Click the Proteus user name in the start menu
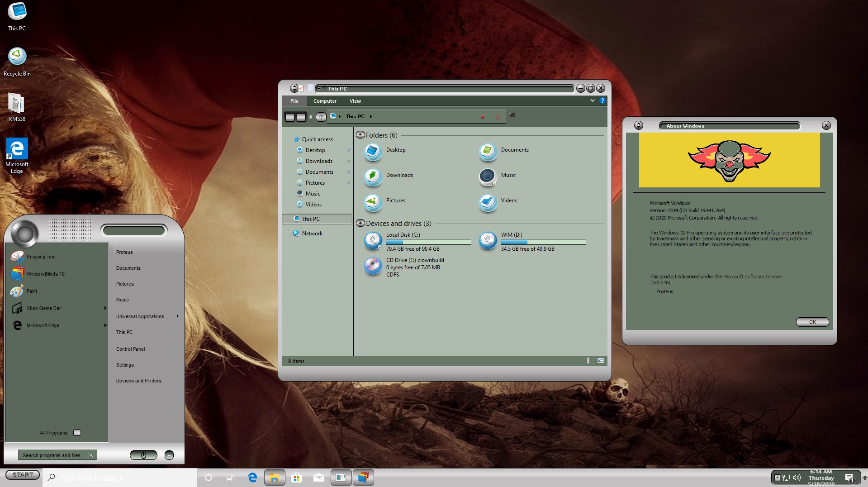 point(124,252)
